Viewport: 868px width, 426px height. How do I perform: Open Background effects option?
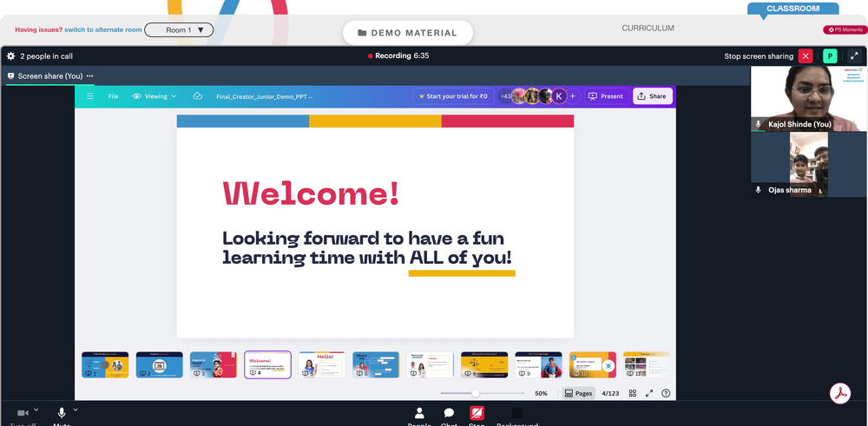click(x=517, y=416)
